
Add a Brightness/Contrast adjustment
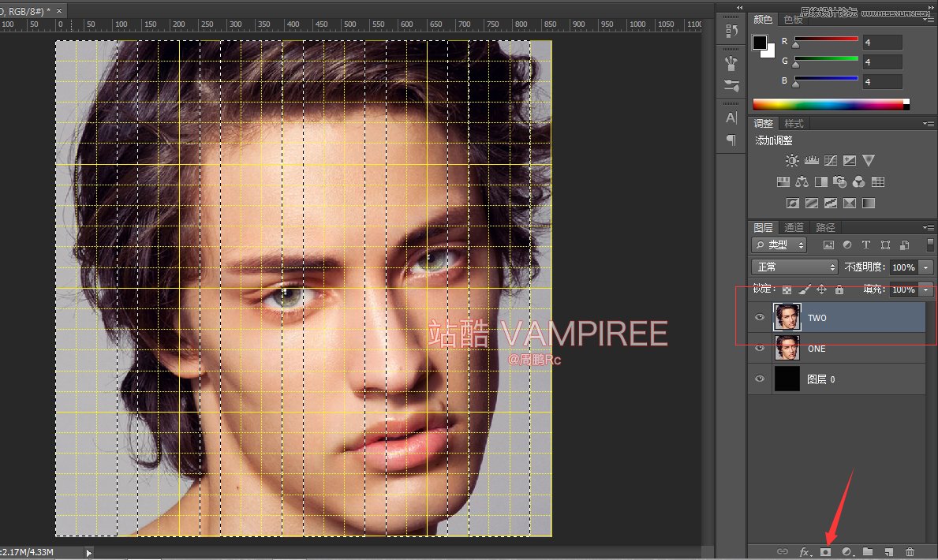791,160
